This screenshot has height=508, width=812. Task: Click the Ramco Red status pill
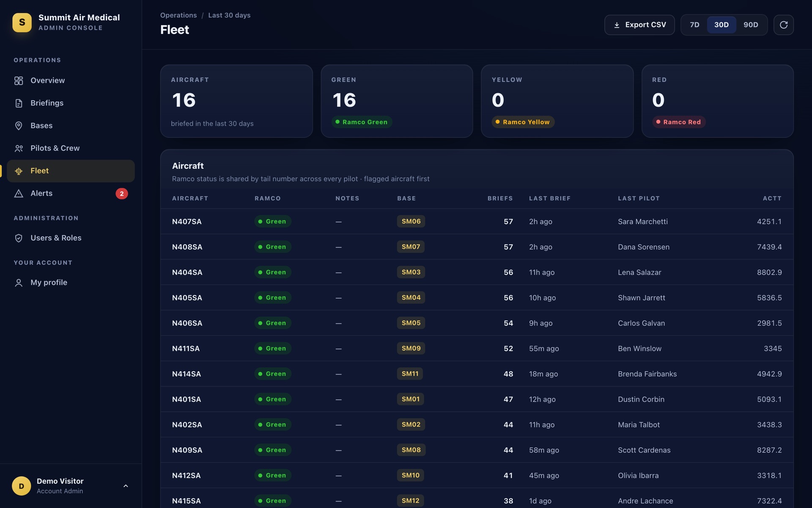679,122
